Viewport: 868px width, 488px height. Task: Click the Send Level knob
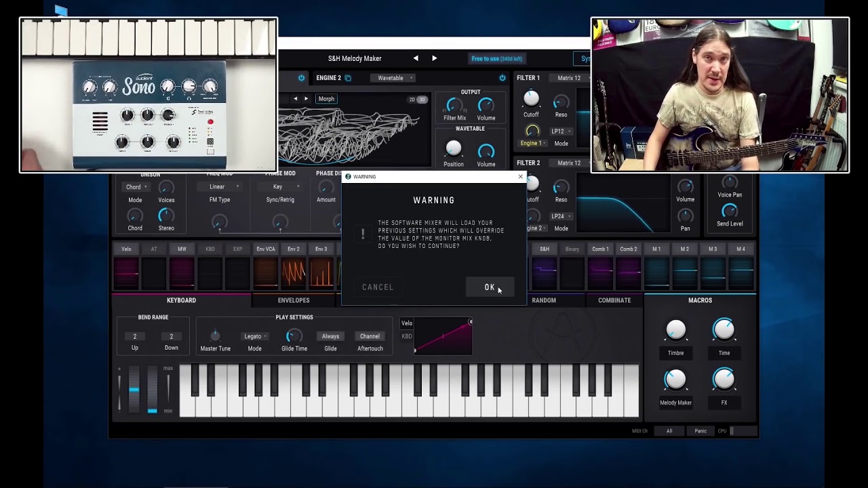(x=730, y=211)
